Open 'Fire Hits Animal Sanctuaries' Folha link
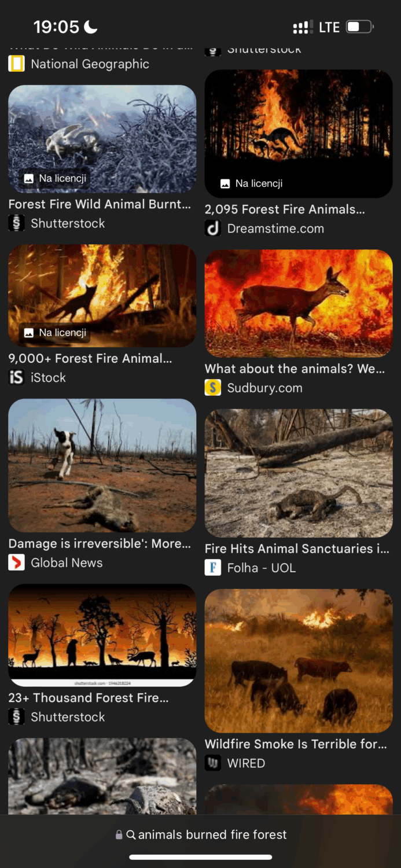Viewport: 401px width, 868px height. (297, 549)
